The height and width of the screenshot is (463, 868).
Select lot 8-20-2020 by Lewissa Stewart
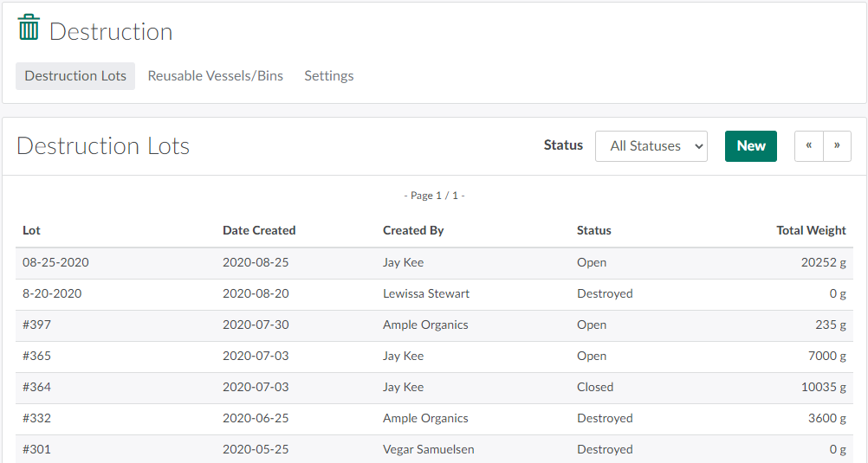click(x=52, y=293)
